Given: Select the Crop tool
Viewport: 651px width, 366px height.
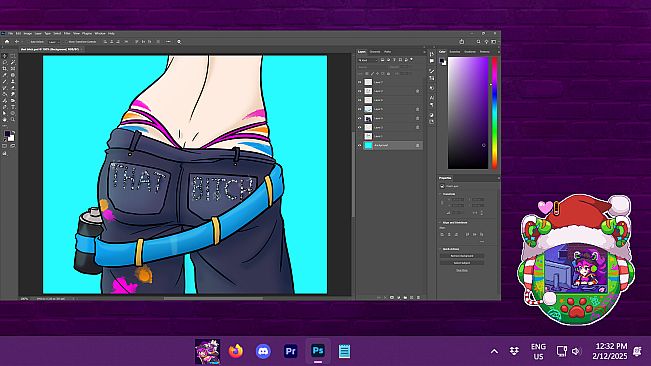Looking at the screenshot, I should coord(5,69).
